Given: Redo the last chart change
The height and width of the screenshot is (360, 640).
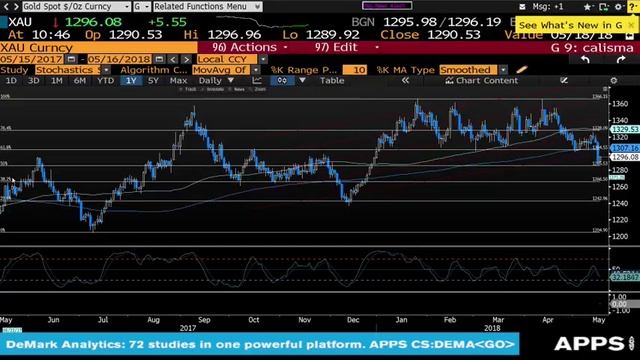Looking at the screenshot, I should [x=621, y=60].
